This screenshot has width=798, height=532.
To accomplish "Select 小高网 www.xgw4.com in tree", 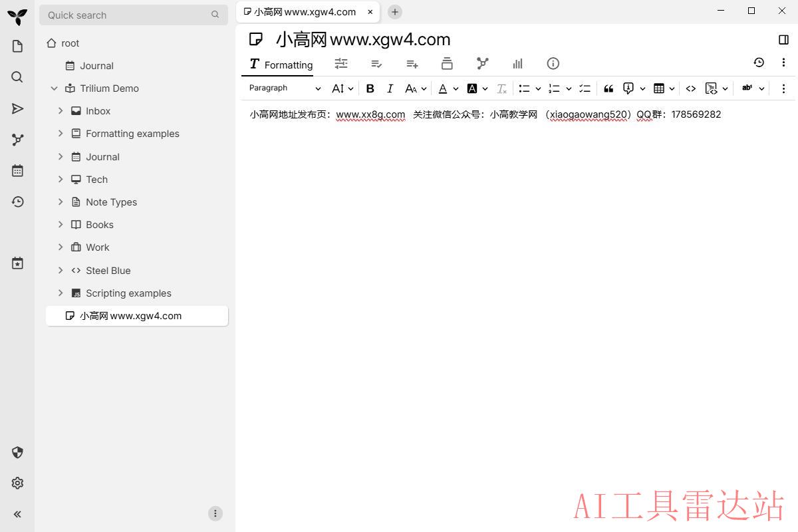I will [x=137, y=316].
